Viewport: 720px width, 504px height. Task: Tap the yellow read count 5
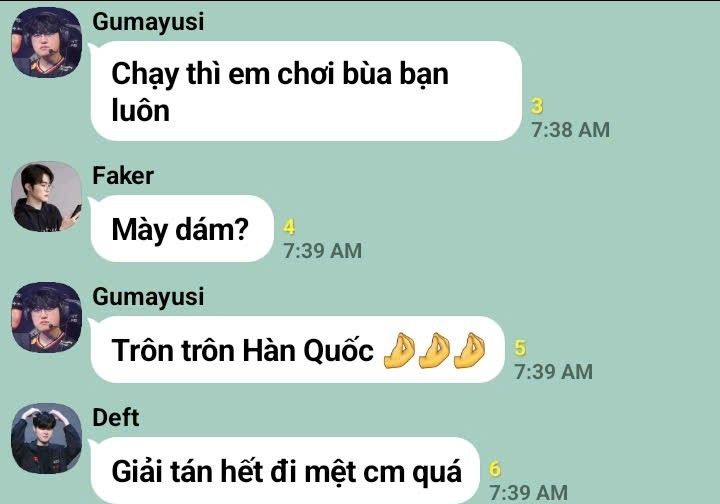pyautogui.click(x=520, y=348)
